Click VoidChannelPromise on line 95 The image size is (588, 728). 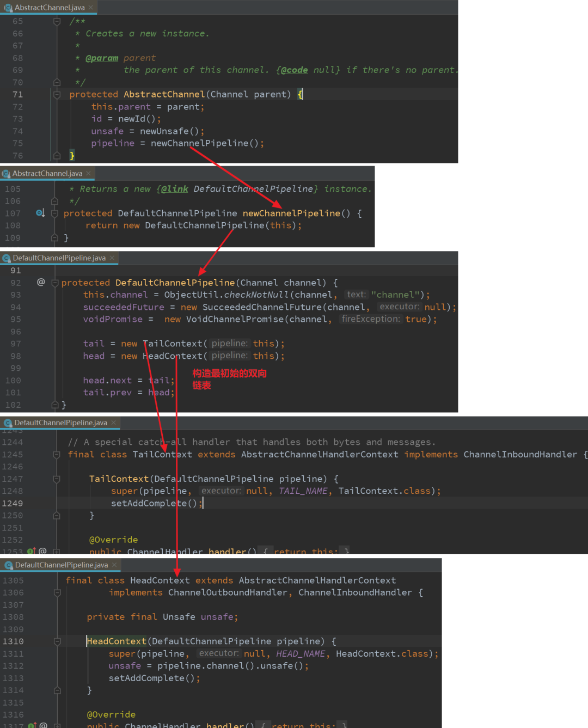point(235,319)
